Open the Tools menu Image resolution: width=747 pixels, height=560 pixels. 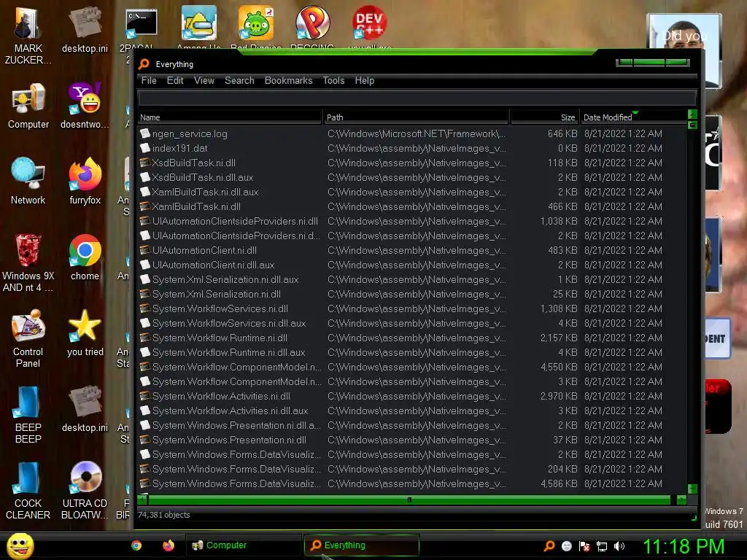333,80
